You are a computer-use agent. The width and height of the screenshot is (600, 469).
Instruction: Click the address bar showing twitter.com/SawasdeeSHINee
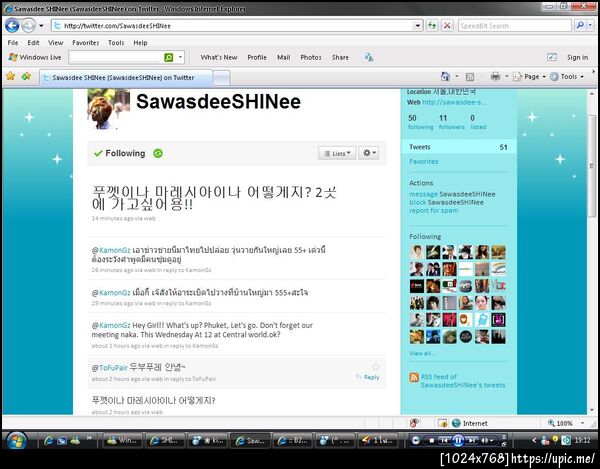[233, 26]
